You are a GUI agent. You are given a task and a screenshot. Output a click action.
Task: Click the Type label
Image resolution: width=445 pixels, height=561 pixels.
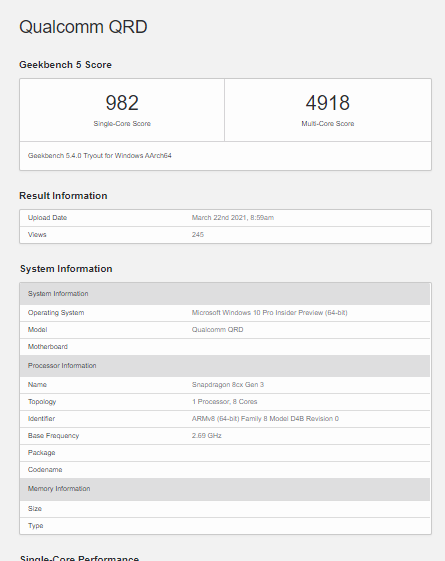pyautogui.click(x=35, y=526)
